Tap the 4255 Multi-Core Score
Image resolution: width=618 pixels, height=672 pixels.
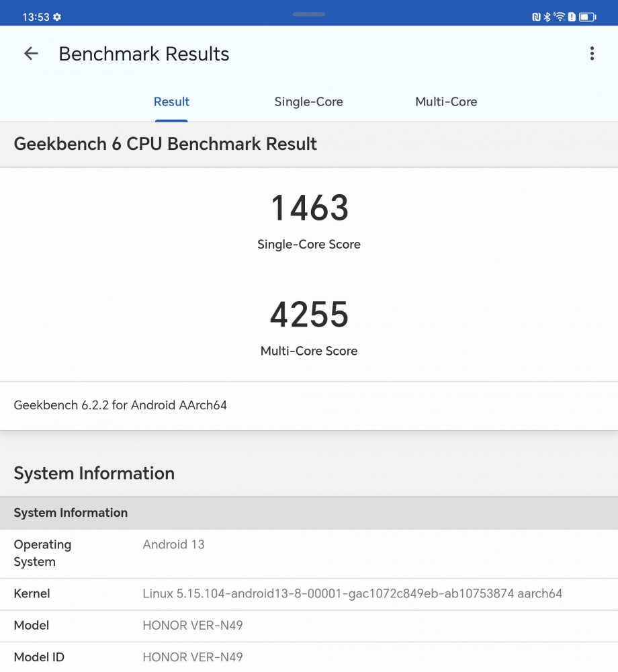[309, 314]
